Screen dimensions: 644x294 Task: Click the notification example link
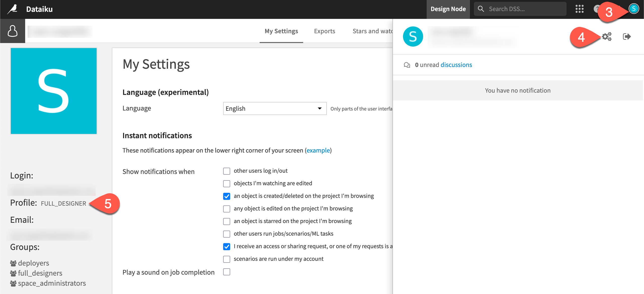point(318,151)
